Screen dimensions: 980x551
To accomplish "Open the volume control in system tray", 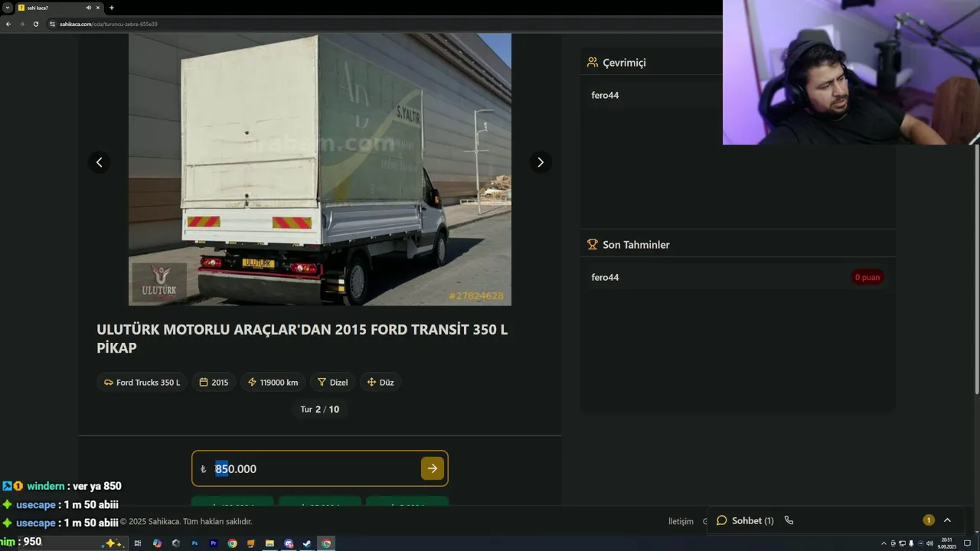I will point(929,543).
